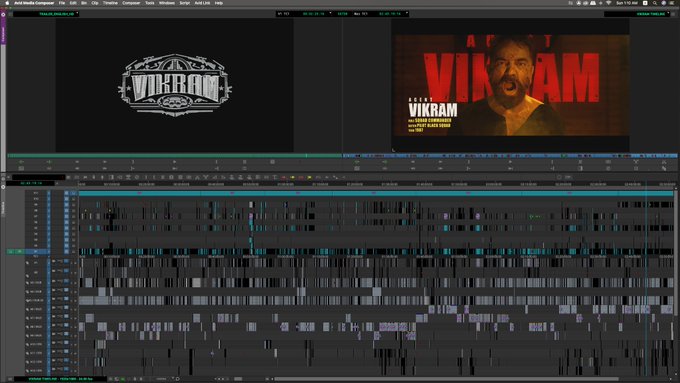Select the yellow Ripple Trim tool
The height and width of the screenshot is (383, 680).
[310, 177]
